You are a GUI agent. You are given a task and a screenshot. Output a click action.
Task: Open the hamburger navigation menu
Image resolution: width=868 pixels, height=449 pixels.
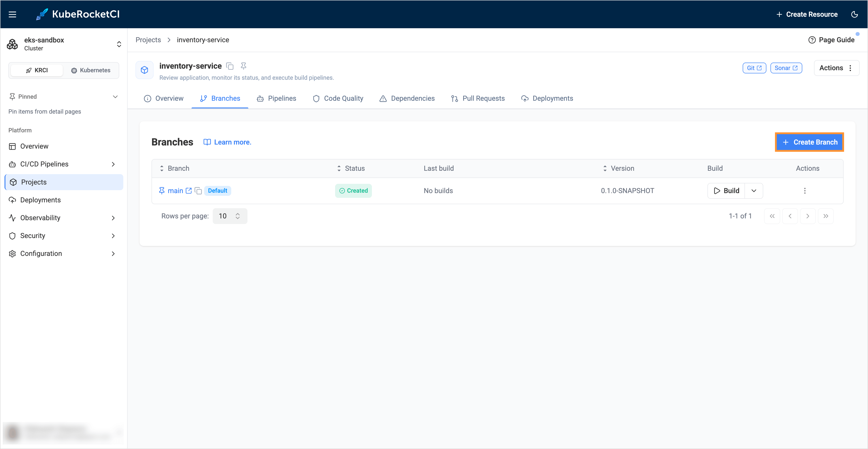12,14
